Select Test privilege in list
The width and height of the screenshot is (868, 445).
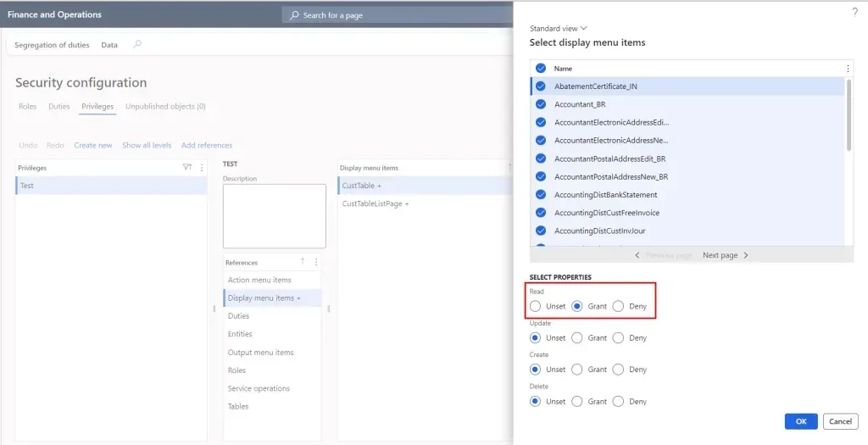tap(111, 186)
